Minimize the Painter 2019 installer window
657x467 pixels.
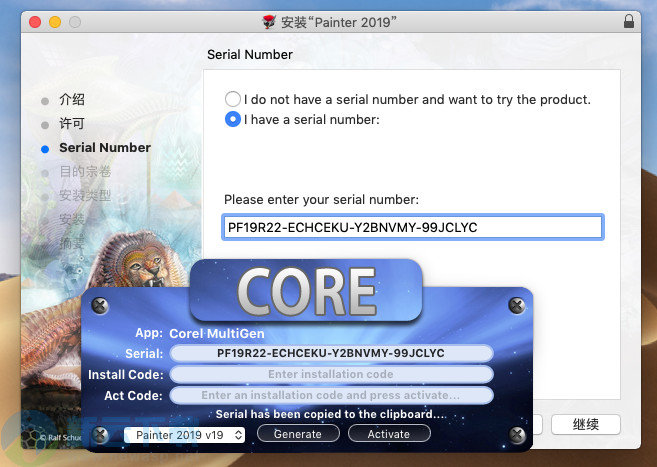[55, 22]
